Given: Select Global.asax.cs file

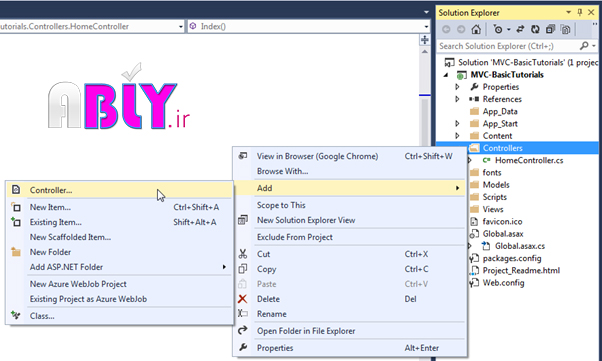Looking at the screenshot, I should (519, 246).
